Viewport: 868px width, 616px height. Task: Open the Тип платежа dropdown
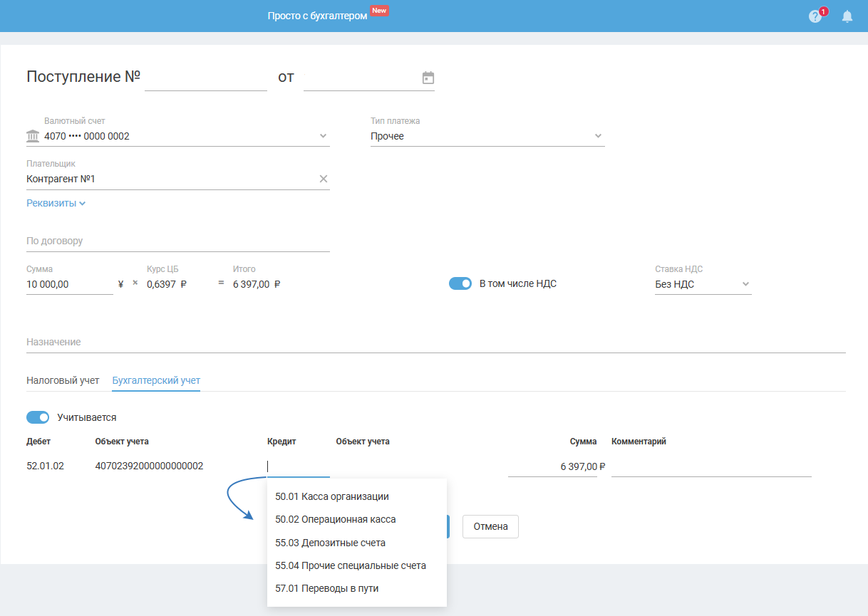tap(598, 136)
